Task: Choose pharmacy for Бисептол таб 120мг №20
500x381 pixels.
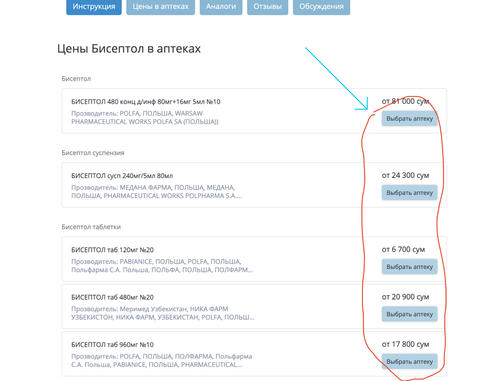Action: tap(410, 267)
